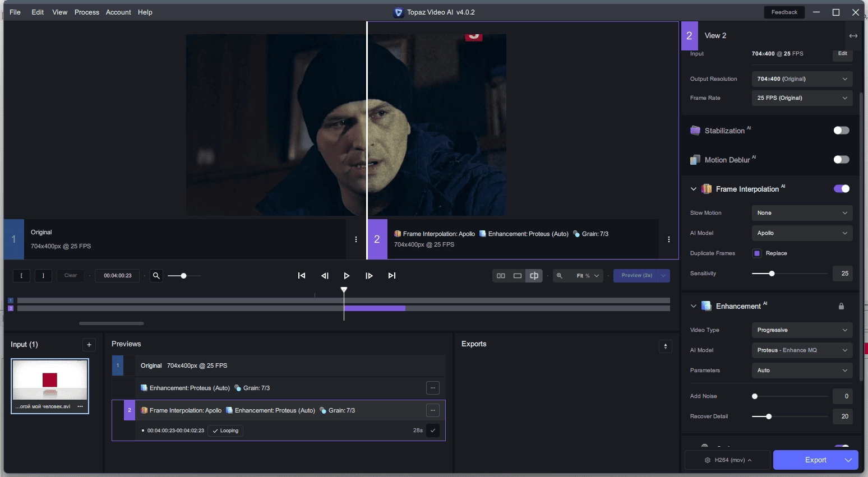Open the Process menu
Image resolution: width=868 pixels, height=477 pixels.
click(87, 12)
